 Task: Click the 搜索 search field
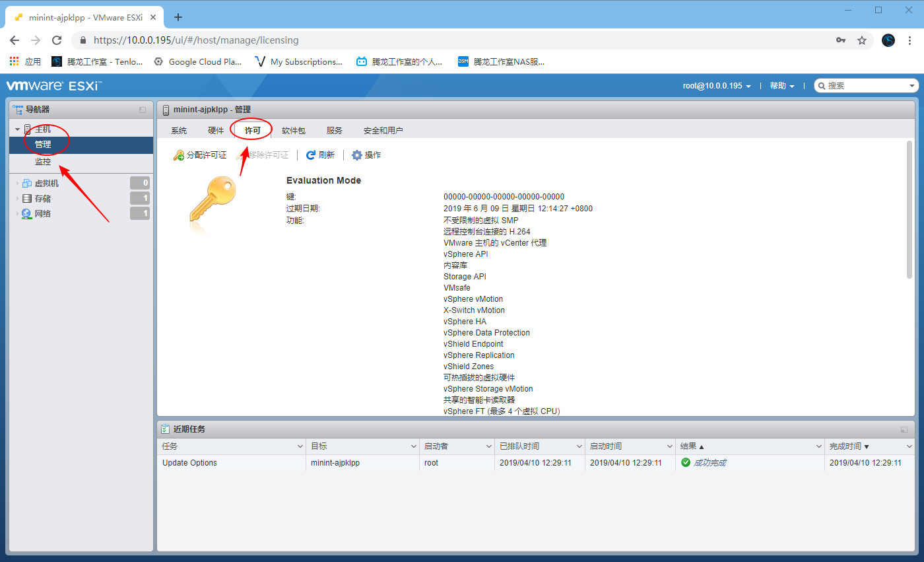865,86
